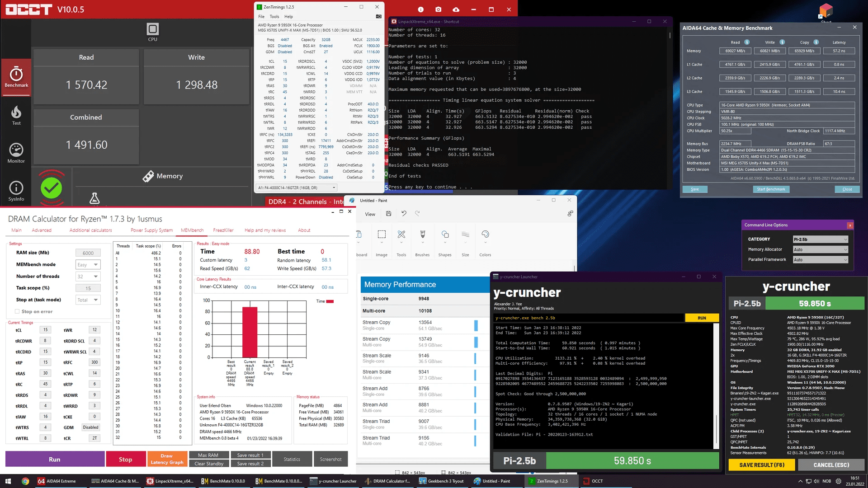
Task: Click the info icon next to Read in AIDA64
Action: click(x=747, y=42)
